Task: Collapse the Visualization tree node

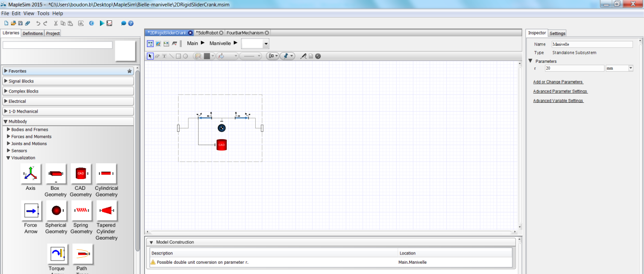Action: point(8,158)
